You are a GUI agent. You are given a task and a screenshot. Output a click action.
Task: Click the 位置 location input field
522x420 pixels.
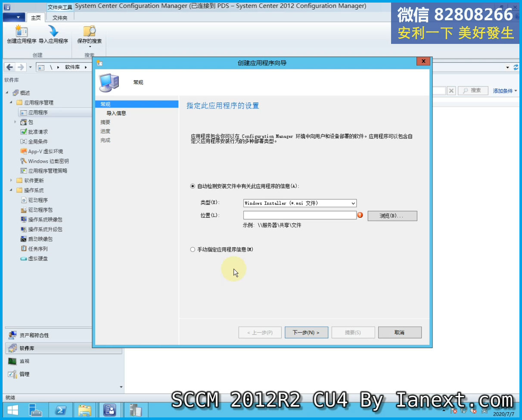click(x=300, y=215)
